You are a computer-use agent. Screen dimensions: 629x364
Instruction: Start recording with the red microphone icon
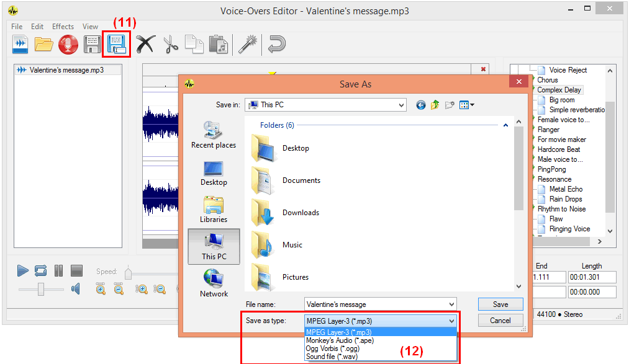[x=68, y=44]
